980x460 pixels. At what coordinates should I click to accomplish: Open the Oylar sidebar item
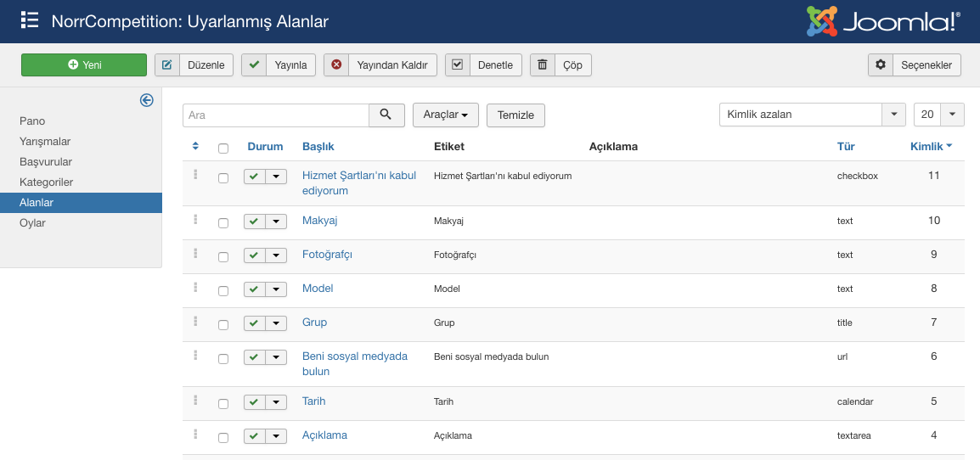32,223
